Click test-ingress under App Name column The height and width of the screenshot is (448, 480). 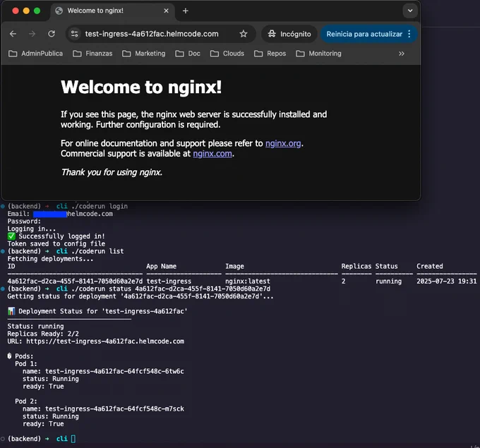pos(169,281)
